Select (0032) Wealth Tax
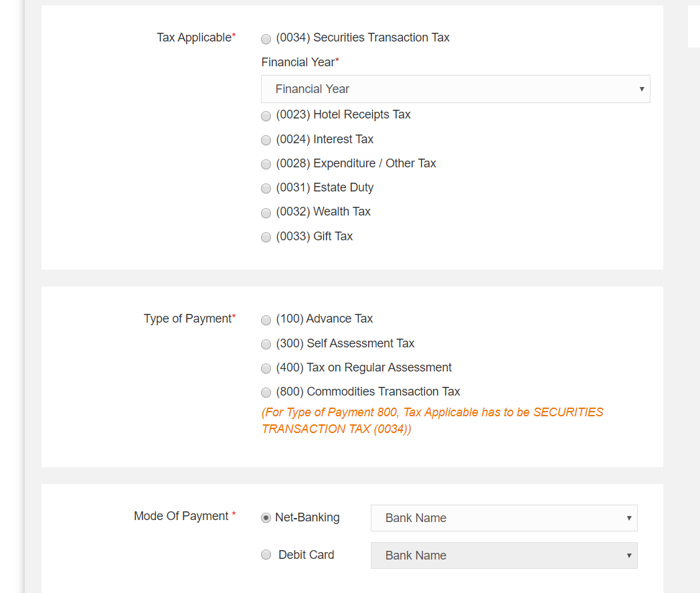 point(266,213)
